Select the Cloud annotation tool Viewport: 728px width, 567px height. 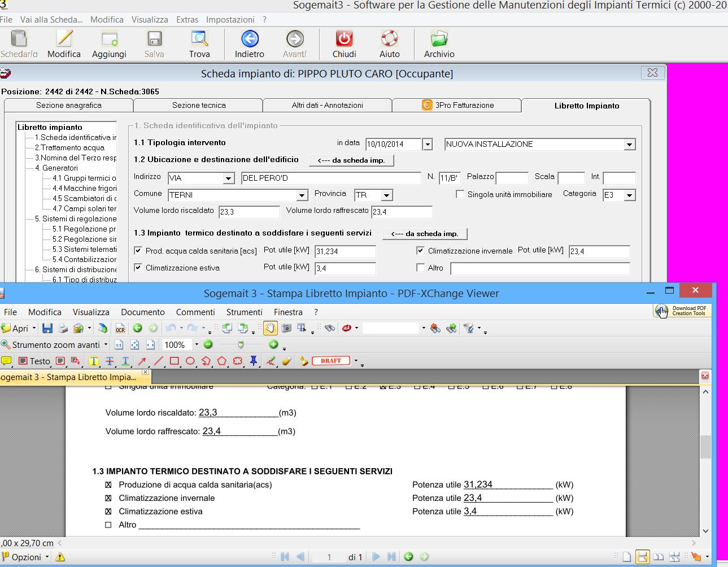238,361
